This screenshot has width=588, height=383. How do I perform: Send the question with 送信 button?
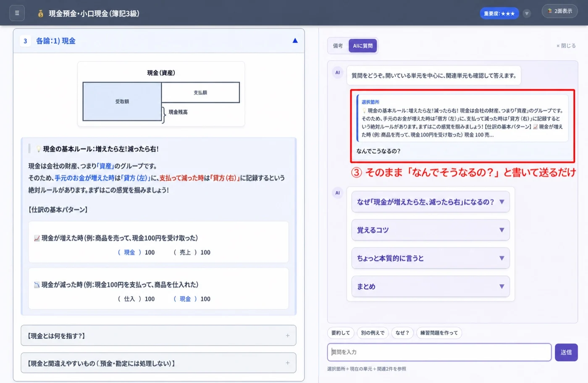[x=566, y=352]
